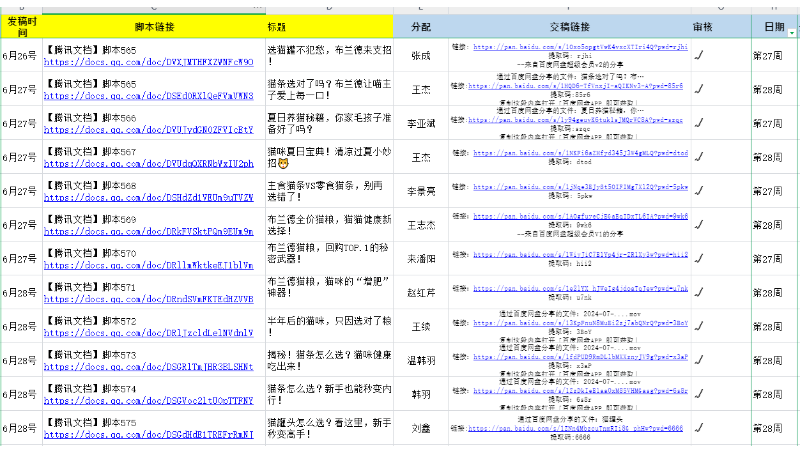The image size is (800, 453).
Task: Open docs.qq.com link in 王杰's 脚本565 row
Action: [x=148, y=95]
